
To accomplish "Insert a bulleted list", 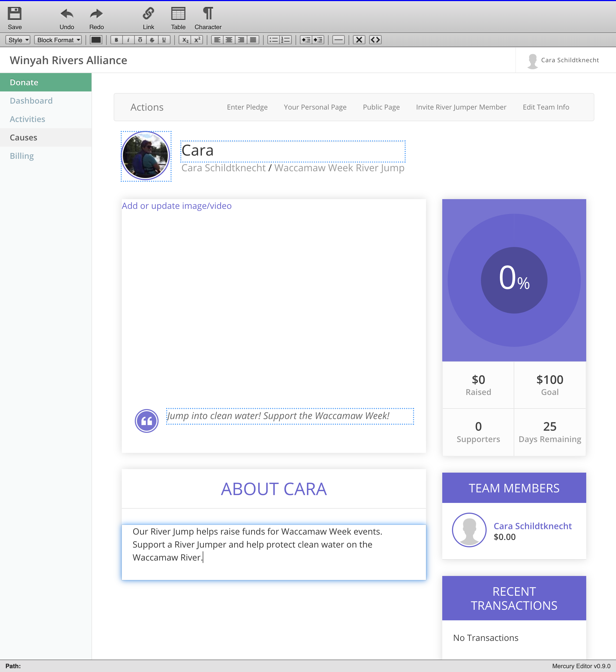I will point(273,40).
